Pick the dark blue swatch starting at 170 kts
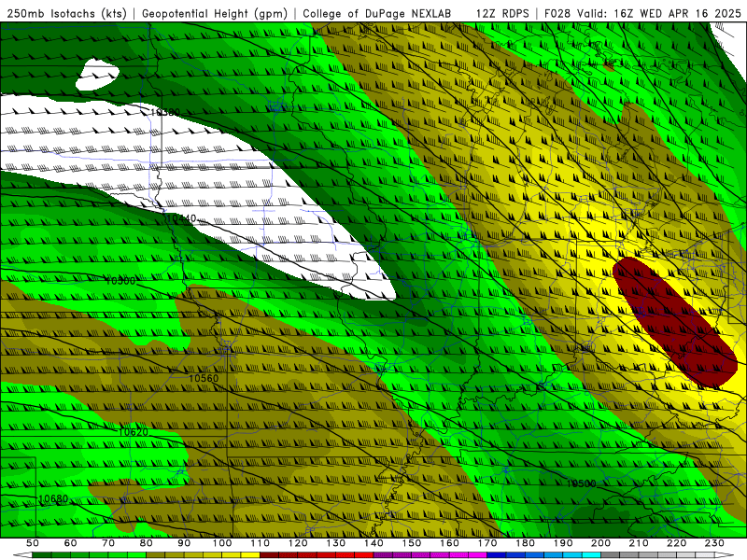The image size is (747, 560). point(497,555)
